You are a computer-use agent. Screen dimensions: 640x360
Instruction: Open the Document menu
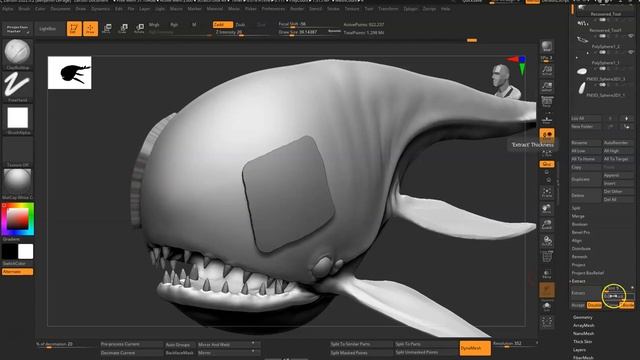point(60,9)
